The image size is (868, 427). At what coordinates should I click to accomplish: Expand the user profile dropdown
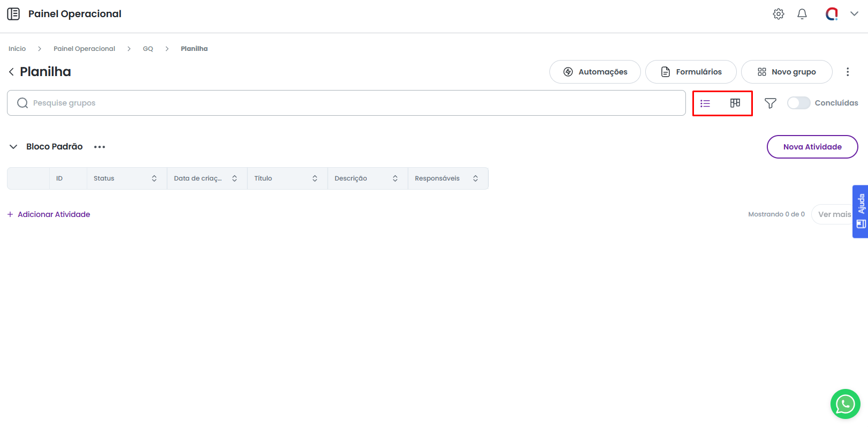click(x=854, y=14)
